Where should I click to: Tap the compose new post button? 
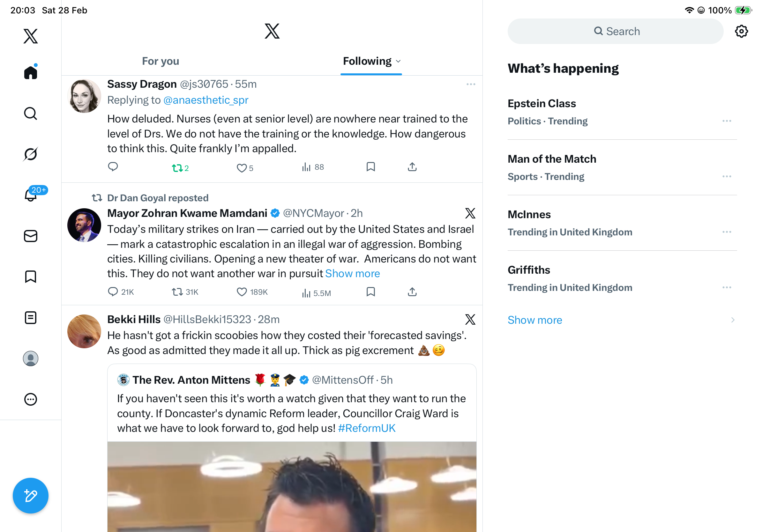31,496
